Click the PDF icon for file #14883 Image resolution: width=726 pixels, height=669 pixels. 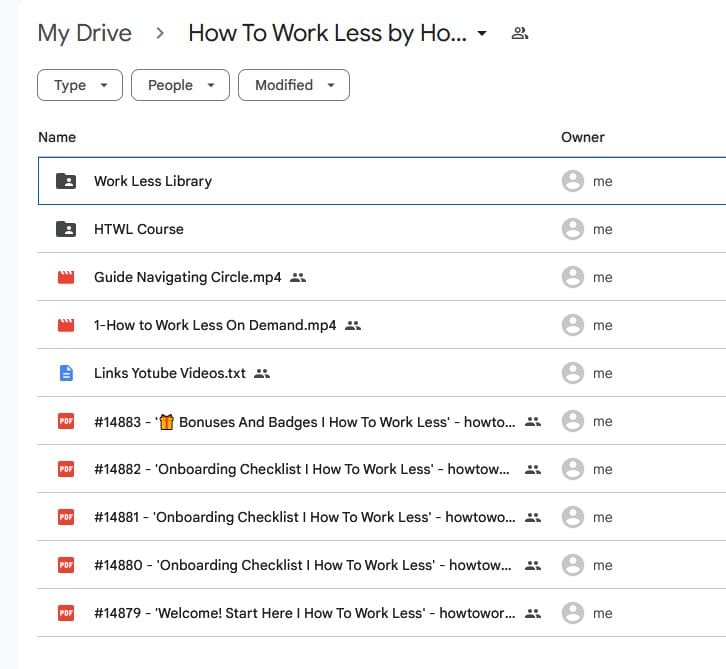coord(66,421)
